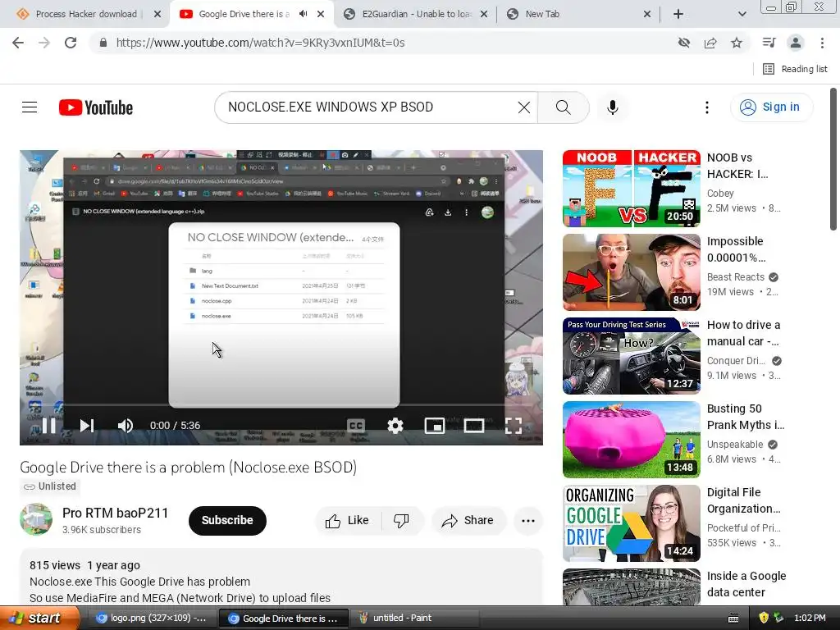Open Digital File Organization video thumbnail
This screenshot has width=840, height=630.
pyautogui.click(x=631, y=523)
